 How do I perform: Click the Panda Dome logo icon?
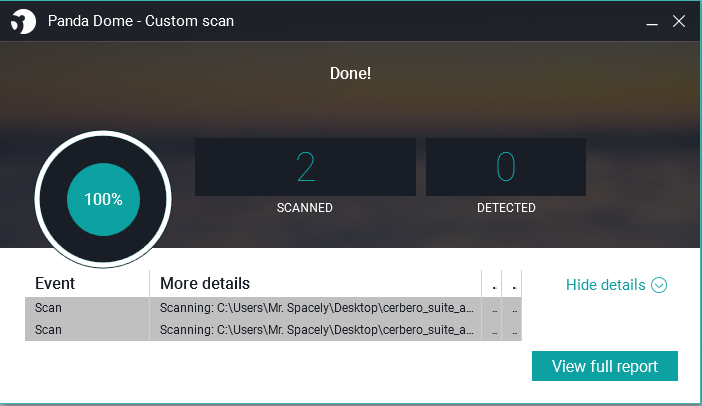point(23,21)
